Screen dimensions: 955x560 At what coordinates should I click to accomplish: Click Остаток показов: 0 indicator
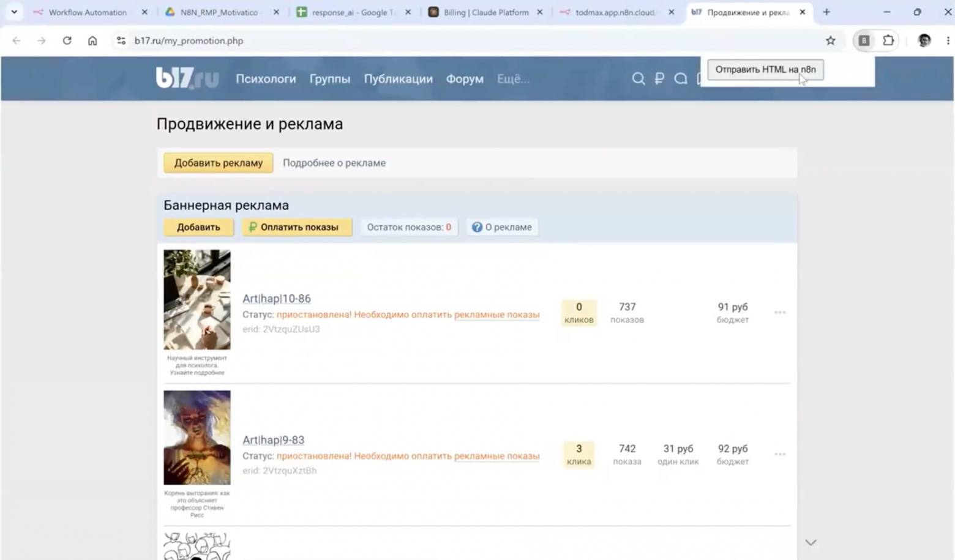(409, 227)
